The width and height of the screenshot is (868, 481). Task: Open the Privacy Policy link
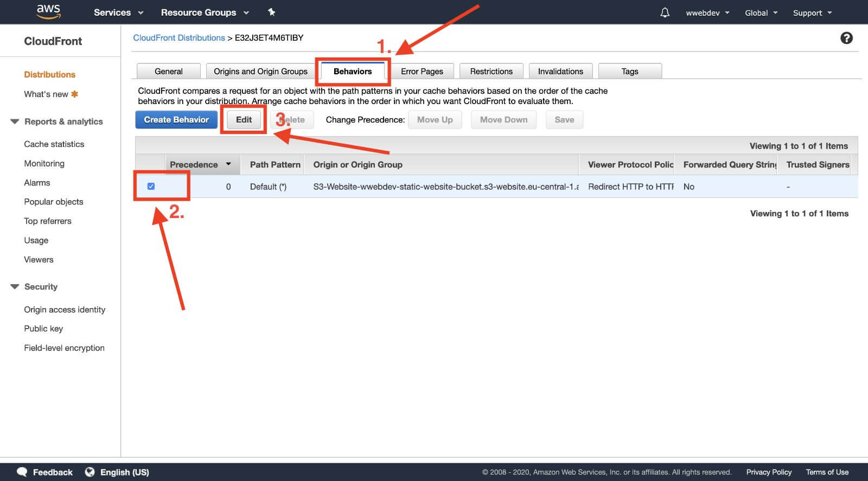(769, 472)
